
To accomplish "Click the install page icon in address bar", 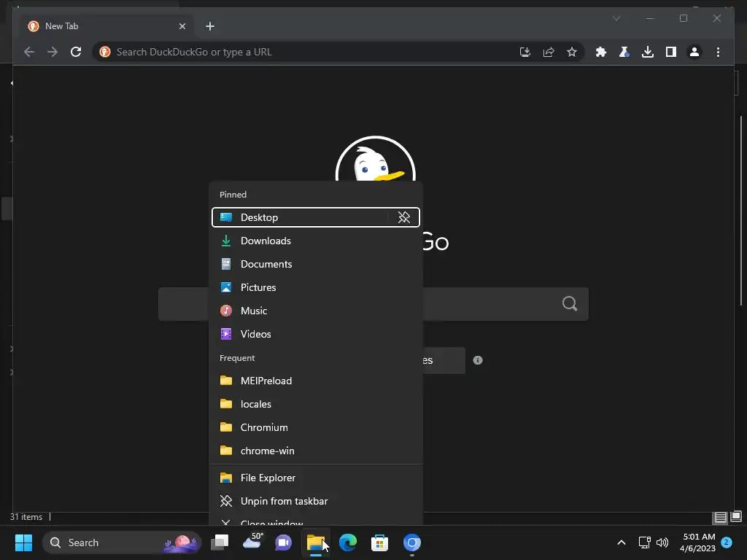I will point(525,52).
